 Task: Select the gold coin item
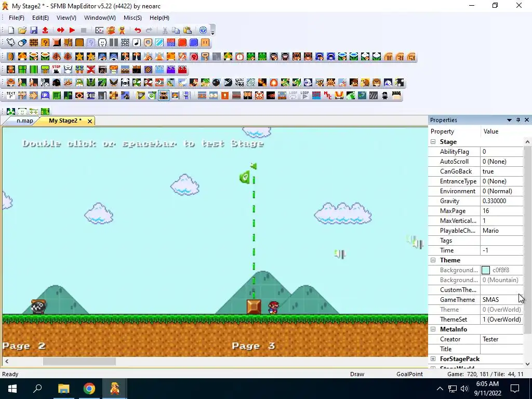pyautogui.click(x=11, y=57)
